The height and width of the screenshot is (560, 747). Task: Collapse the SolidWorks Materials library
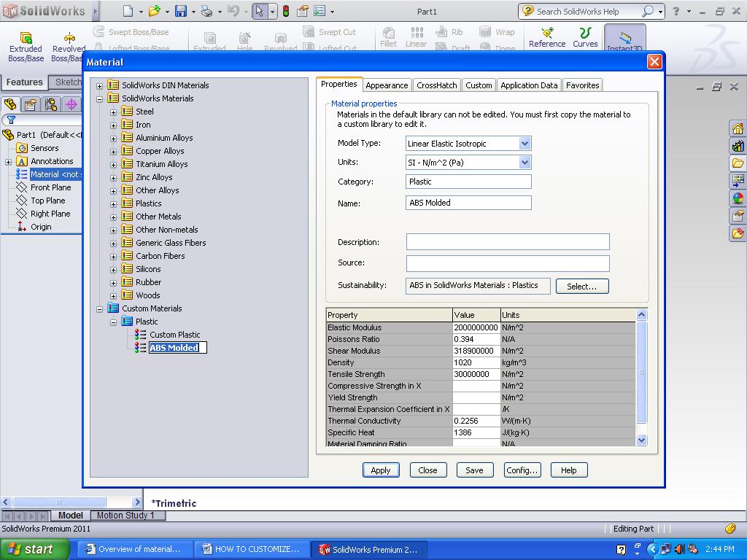coord(99,99)
